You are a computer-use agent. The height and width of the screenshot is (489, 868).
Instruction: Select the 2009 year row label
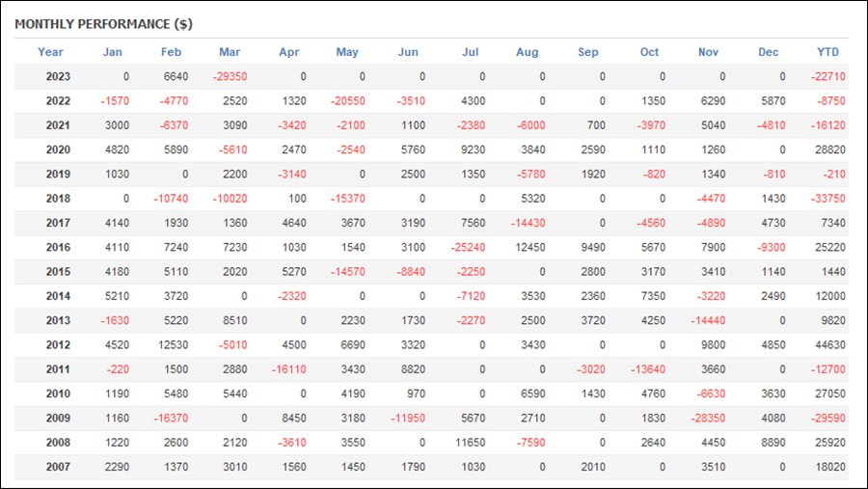[58, 418]
